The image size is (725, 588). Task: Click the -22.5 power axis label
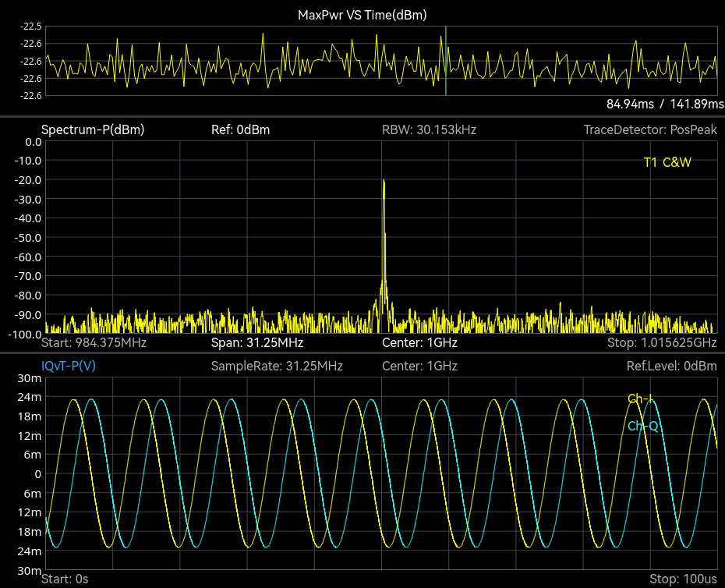pyautogui.click(x=30, y=27)
